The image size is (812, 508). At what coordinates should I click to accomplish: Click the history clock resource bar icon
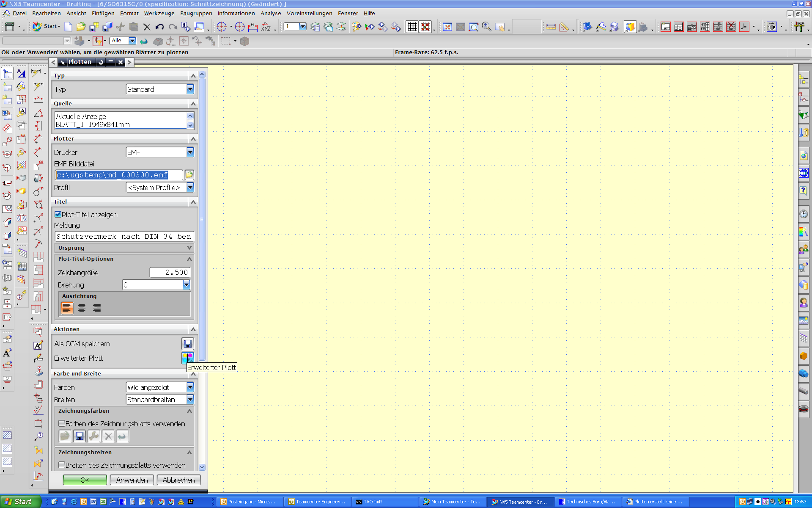[803, 214]
